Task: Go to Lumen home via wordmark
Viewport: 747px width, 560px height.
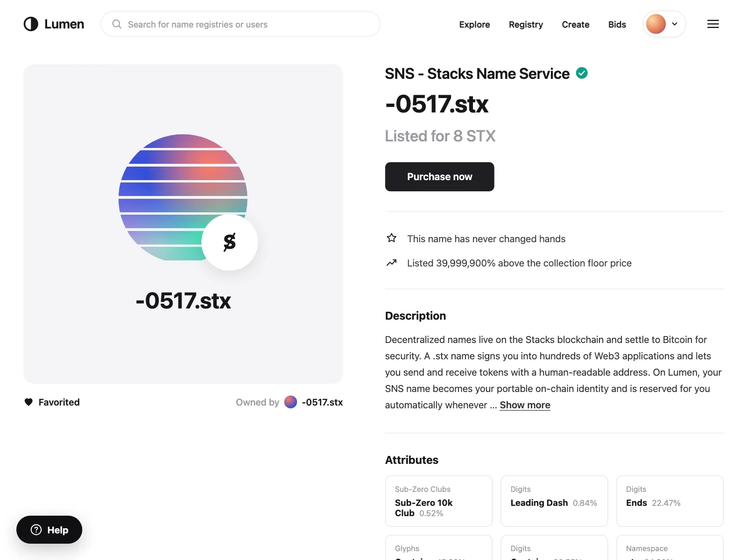Action: coord(64,24)
